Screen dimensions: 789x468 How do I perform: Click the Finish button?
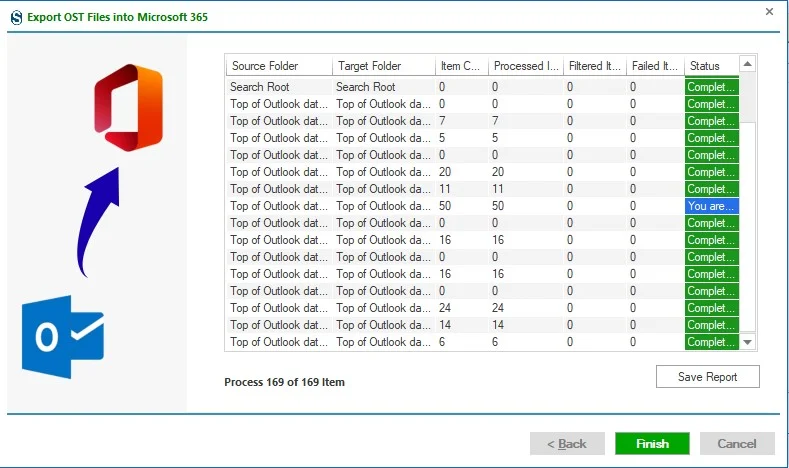click(652, 443)
